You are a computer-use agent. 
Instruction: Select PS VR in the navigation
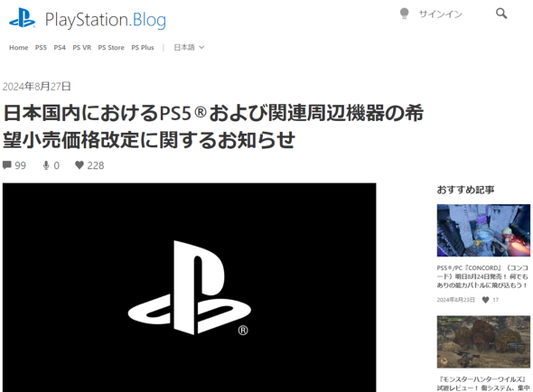point(82,48)
